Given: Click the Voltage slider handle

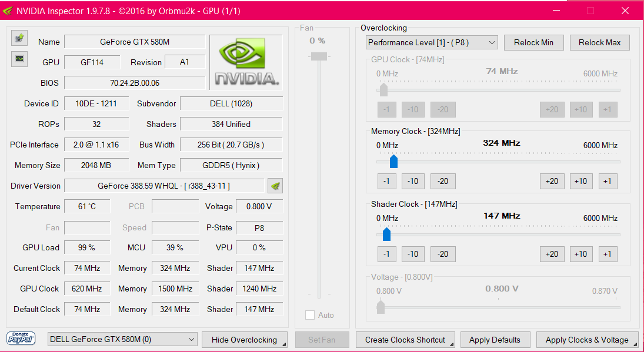Looking at the screenshot, I should (381, 307).
